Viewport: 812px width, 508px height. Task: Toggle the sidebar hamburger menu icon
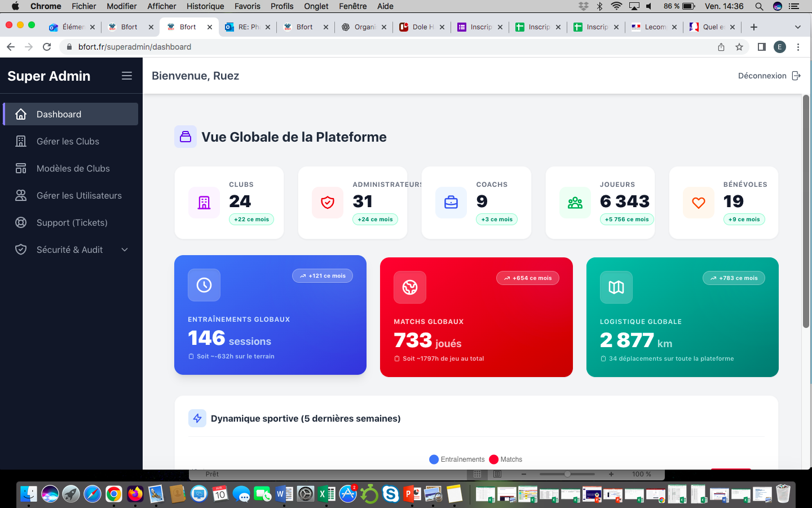(x=127, y=76)
